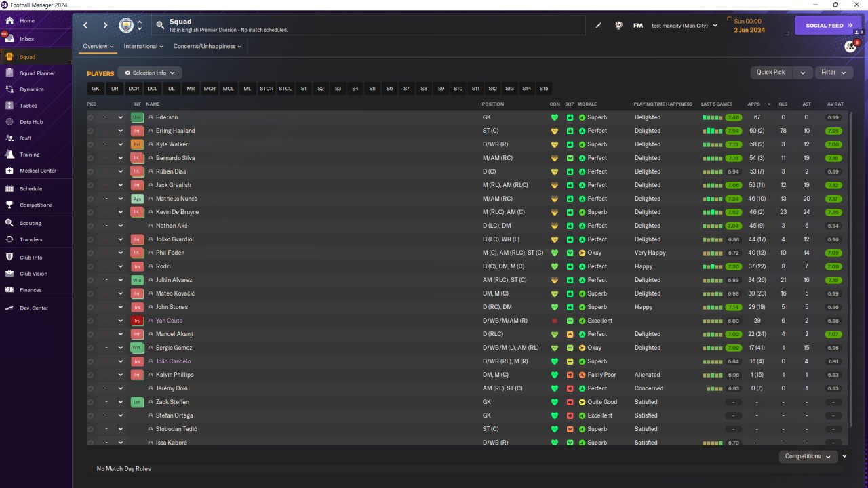Click the FM logo icon
Screen dimensions: 868x488
point(638,26)
